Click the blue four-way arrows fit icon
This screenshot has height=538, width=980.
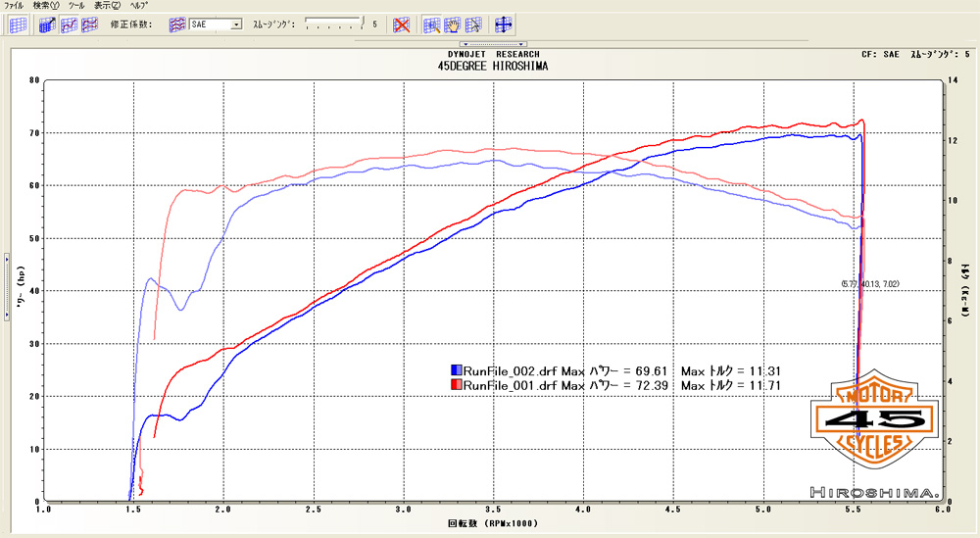(x=504, y=24)
